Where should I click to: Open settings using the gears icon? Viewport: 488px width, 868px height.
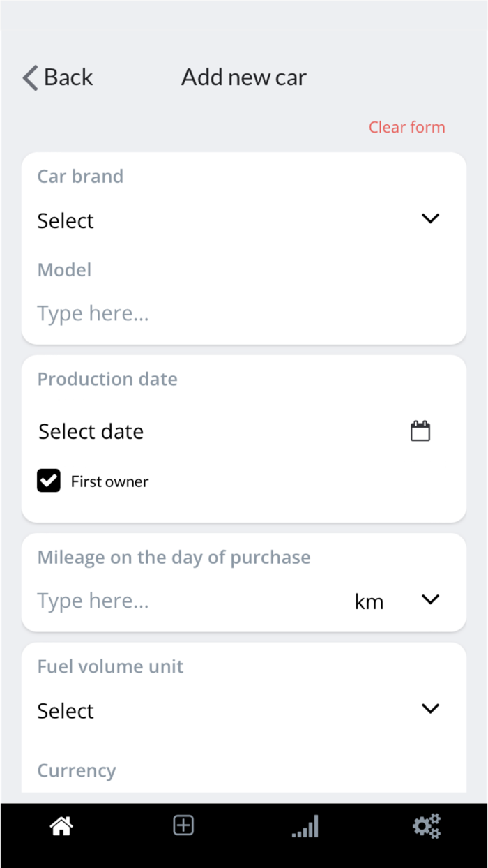tap(426, 825)
